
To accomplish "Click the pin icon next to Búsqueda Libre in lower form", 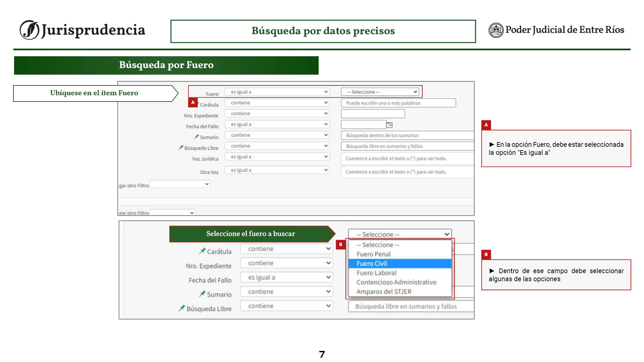I will (181, 308).
